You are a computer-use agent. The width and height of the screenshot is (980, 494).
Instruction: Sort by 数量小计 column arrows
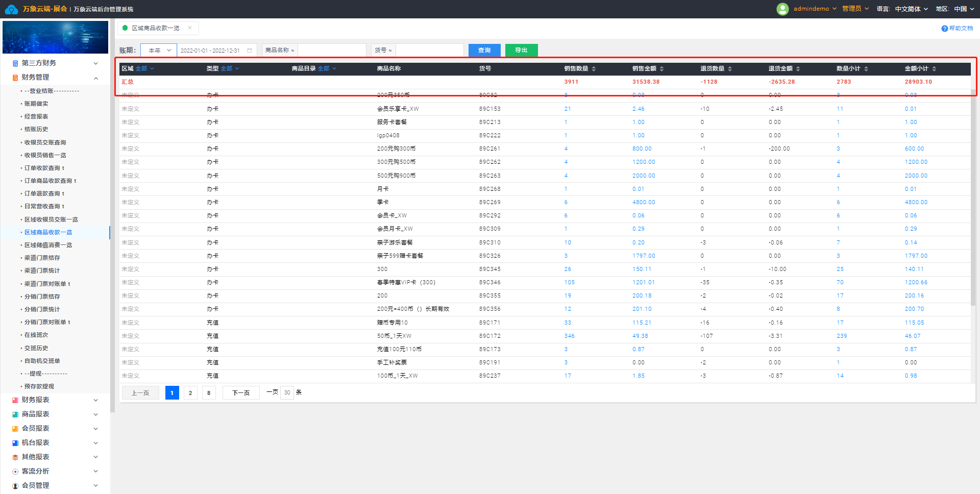pyautogui.click(x=866, y=69)
